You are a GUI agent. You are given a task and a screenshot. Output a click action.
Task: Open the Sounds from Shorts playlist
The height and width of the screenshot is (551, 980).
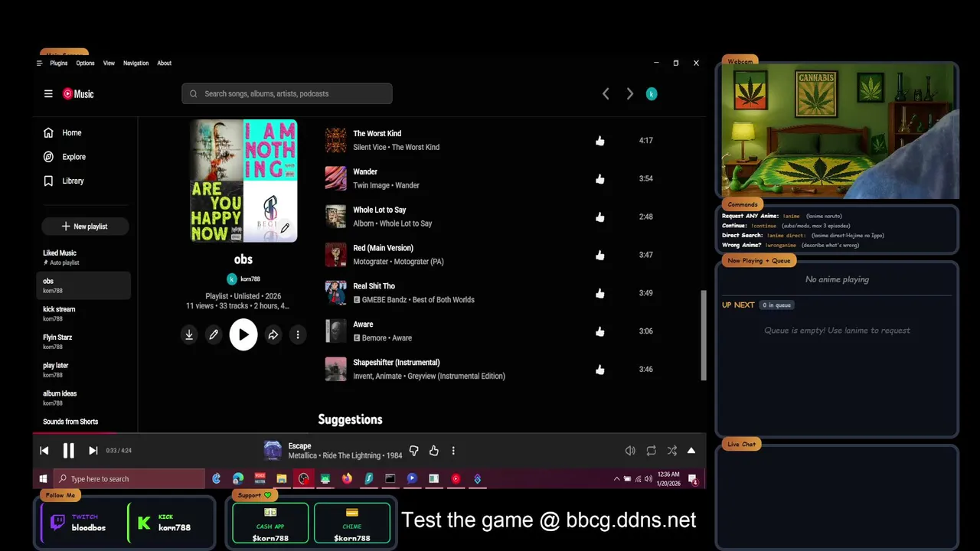85,422
